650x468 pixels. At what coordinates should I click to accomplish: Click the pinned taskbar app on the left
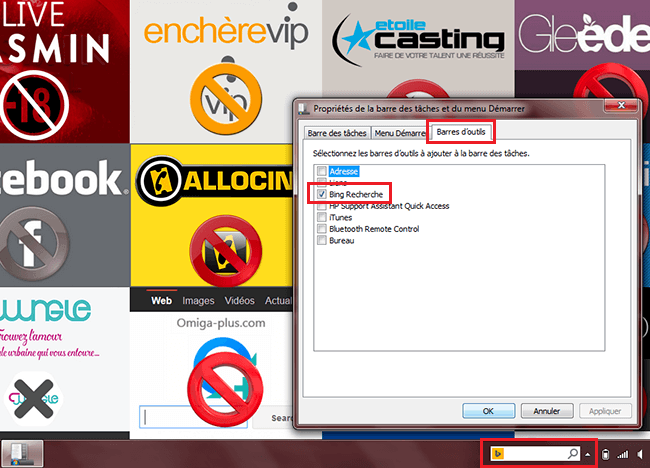[20, 453]
